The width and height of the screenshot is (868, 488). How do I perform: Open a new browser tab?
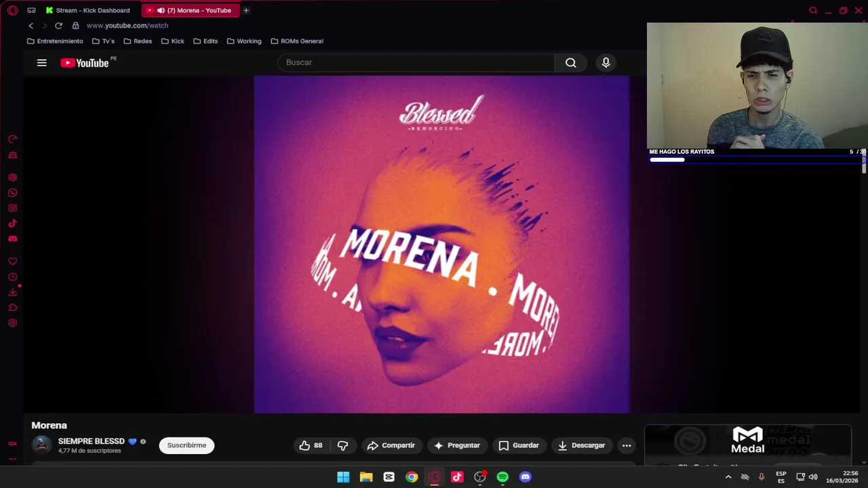point(246,10)
